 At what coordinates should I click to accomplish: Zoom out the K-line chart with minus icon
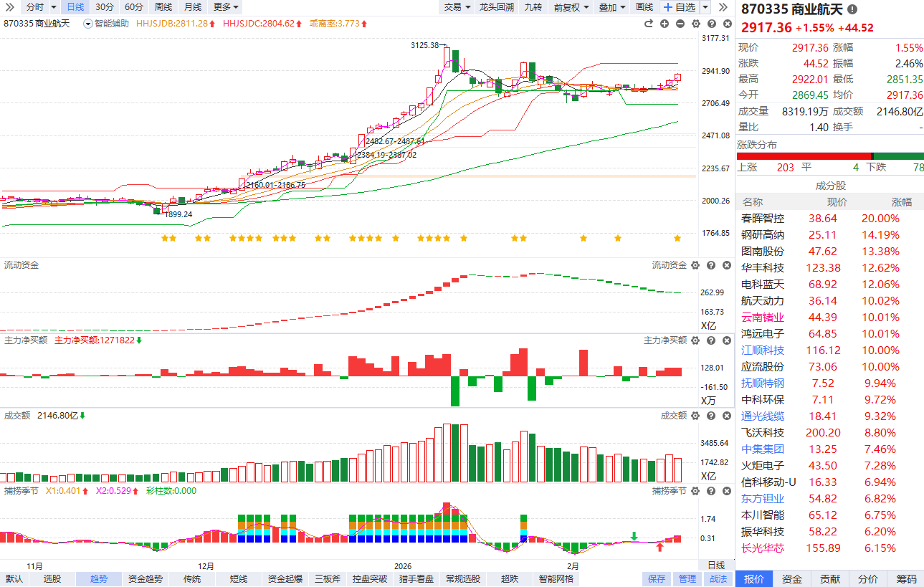click(x=680, y=24)
